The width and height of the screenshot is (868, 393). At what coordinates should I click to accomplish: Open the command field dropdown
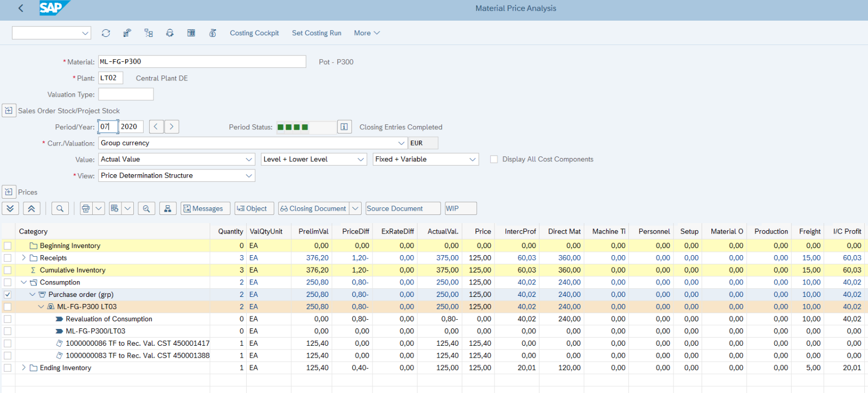click(x=85, y=33)
